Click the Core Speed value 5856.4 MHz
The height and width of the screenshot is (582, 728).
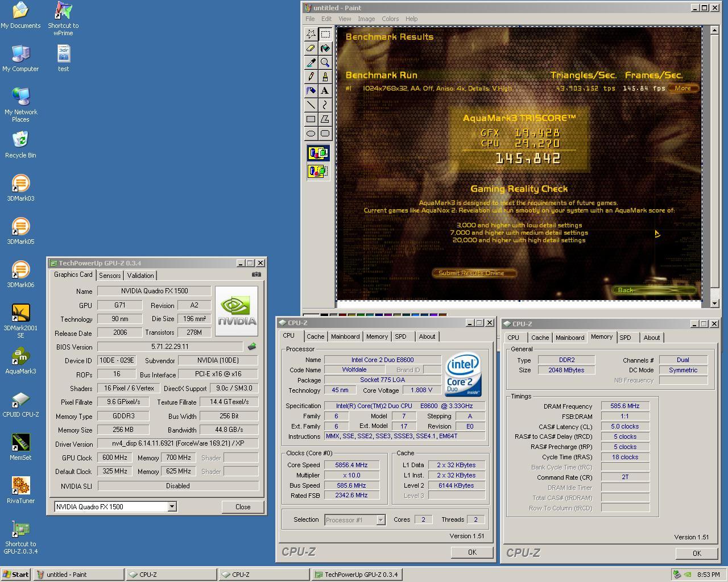351,464
